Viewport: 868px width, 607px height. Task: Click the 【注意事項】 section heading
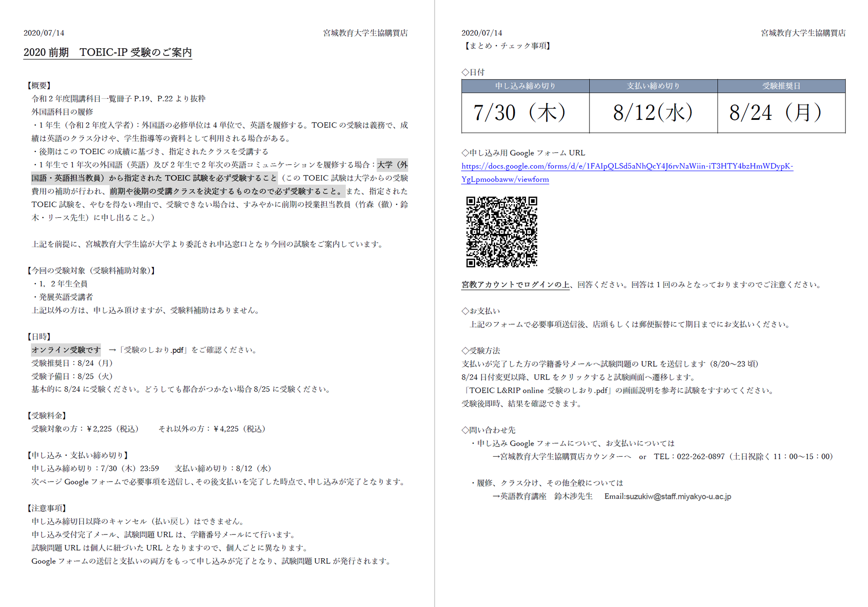pyautogui.click(x=47, y=508)
